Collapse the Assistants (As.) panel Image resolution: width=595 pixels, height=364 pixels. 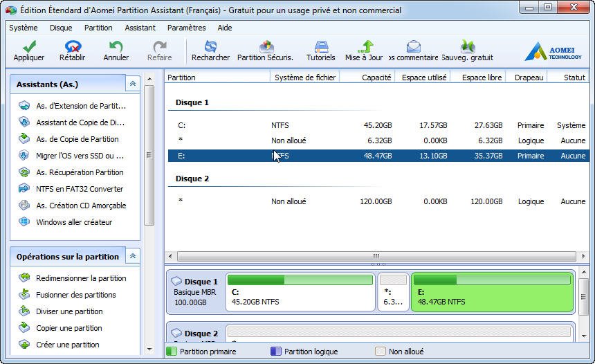click(133, 84)
